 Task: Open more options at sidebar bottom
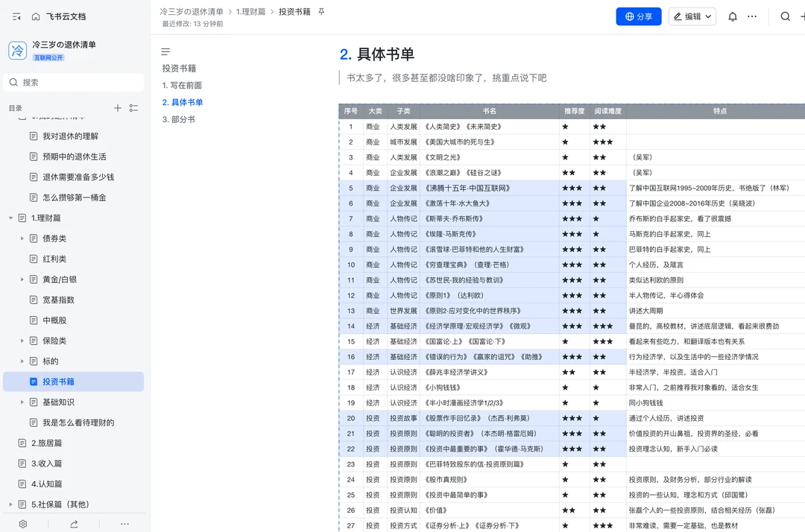[x=124, y=524]
